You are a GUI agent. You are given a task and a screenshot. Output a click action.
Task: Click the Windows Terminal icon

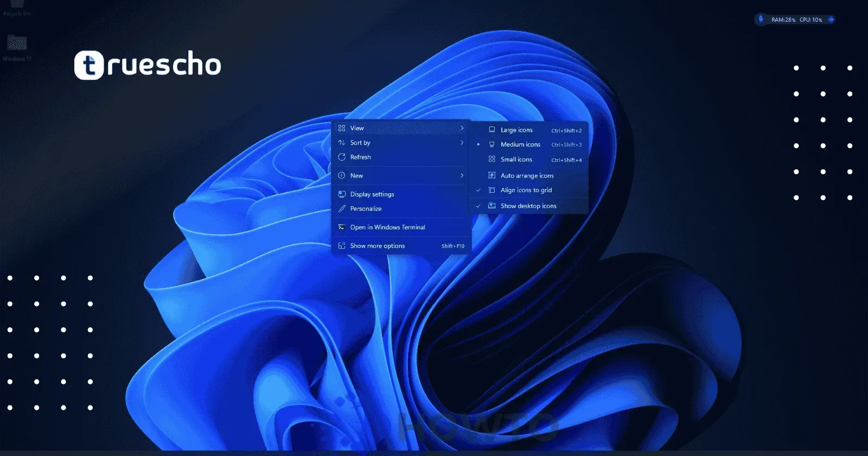pos(342,227)
